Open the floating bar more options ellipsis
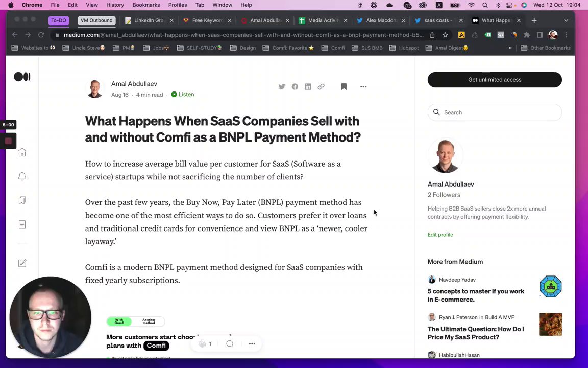The height and width of the screenshot is (368, 588). [252, 343]
